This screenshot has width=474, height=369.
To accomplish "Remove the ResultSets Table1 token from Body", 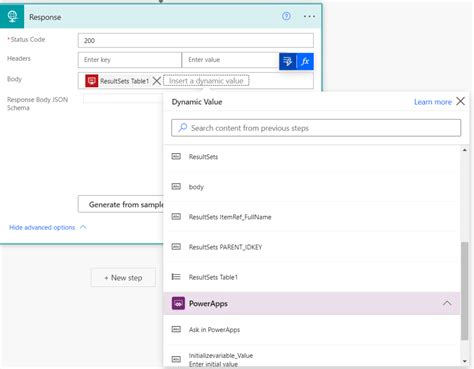I will pyautogui.click(x=156, y=81).
